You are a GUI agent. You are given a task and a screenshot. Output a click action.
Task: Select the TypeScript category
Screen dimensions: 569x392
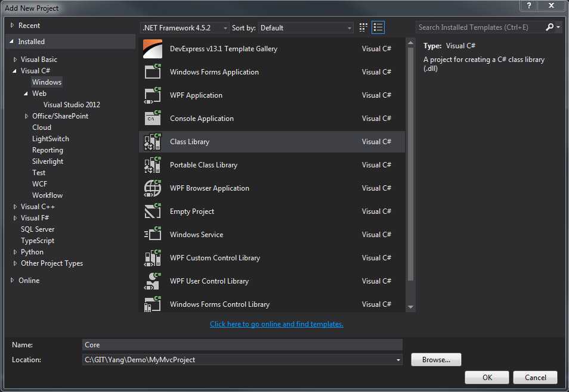click(38, 241)
